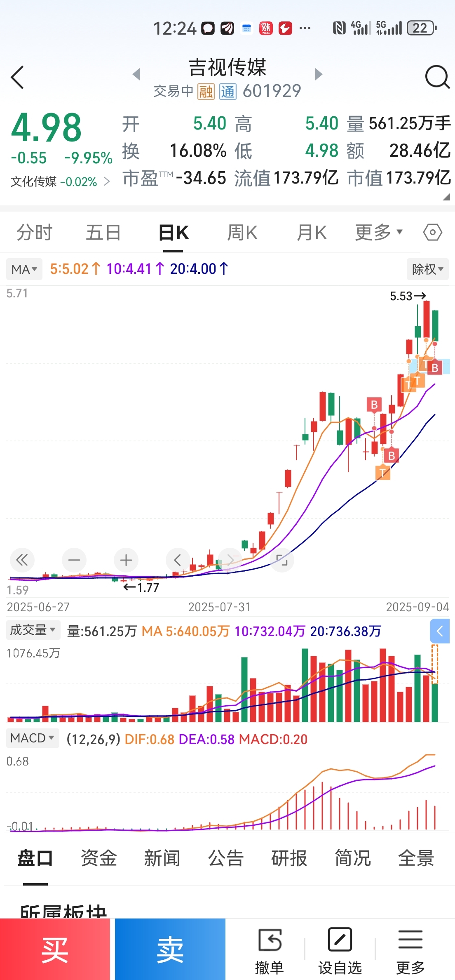Jump to the earliest data with the double-left arrow
Viewport: 455px width, 980px height.
(22, 560)
